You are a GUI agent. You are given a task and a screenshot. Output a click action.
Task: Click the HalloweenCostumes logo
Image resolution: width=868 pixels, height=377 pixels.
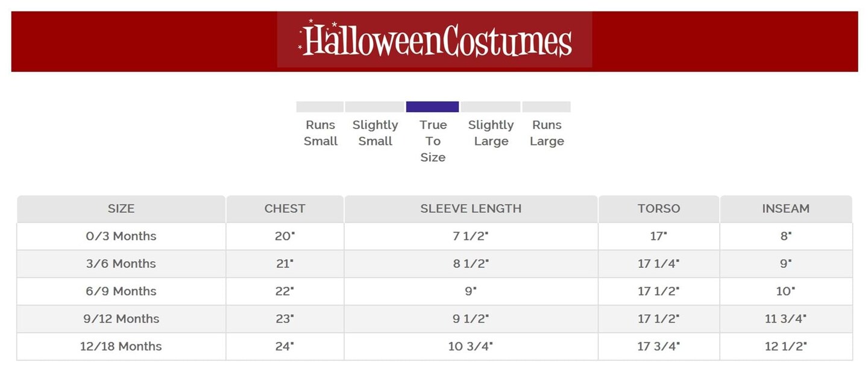(x=435, y=40)
